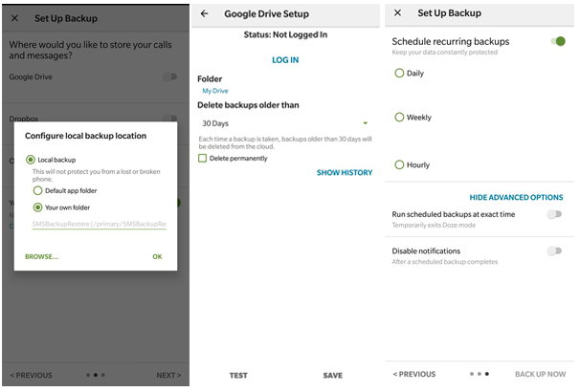Select the Local backup radio option
The width and height of the screenshot is (580, 392).
[x=31, y=160]
